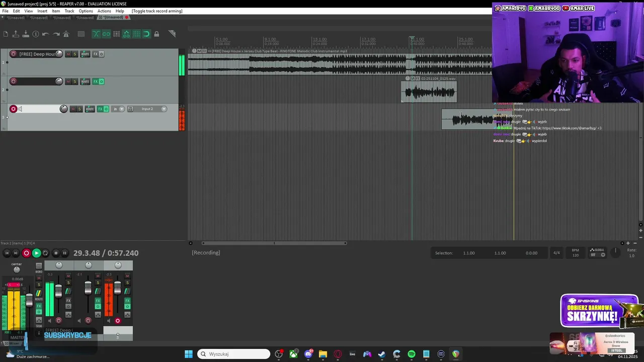The height and width of the screenshot is (362, 644).
Task: Open the File menu
Action: coord(5,11)
